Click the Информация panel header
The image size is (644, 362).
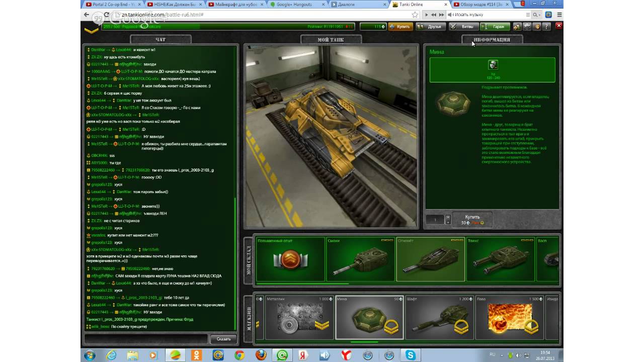[492, 40]
